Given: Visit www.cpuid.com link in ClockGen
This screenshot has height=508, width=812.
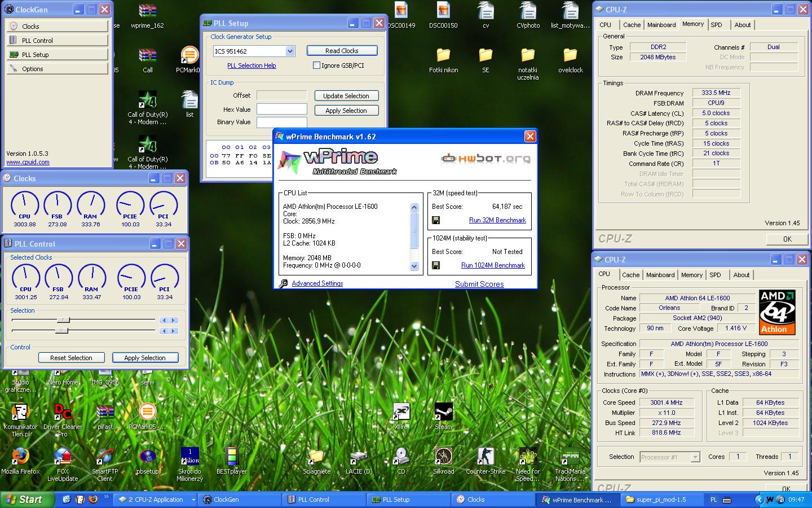Looking at the screenshot, I should (28, 162).
